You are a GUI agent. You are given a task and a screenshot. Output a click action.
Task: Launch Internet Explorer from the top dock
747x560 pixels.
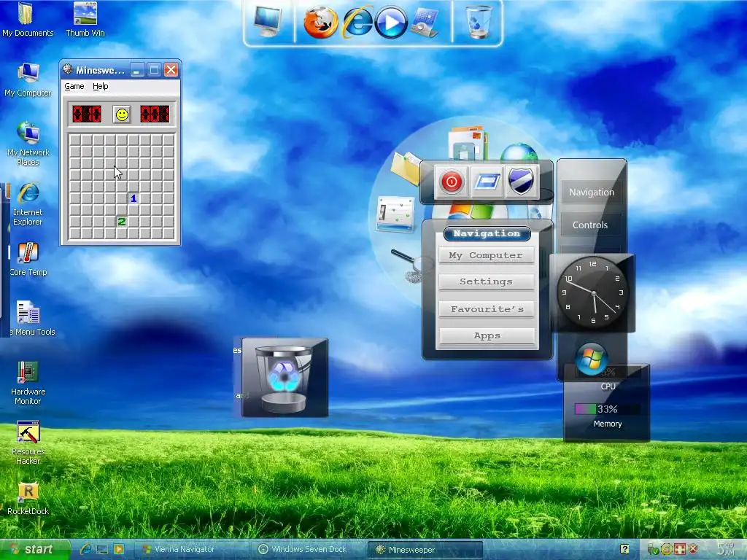pos(357,22)
